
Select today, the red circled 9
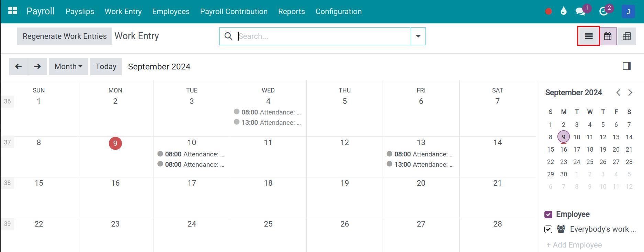coord(115,143)
